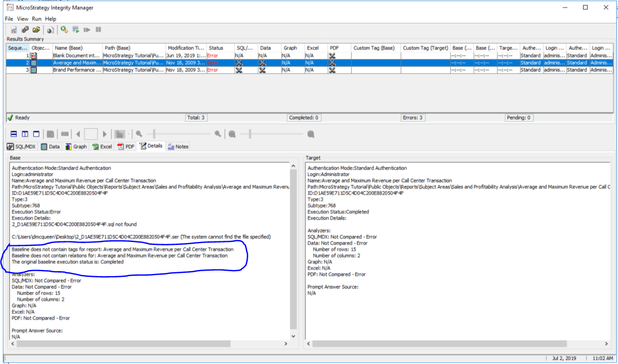Select the Blank Document row in results

click(77, 56)
